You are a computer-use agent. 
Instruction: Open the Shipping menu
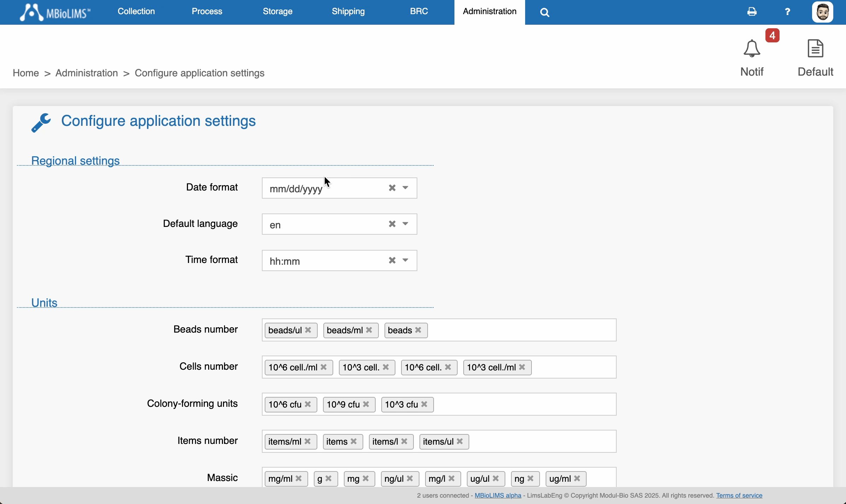point(348,11)
